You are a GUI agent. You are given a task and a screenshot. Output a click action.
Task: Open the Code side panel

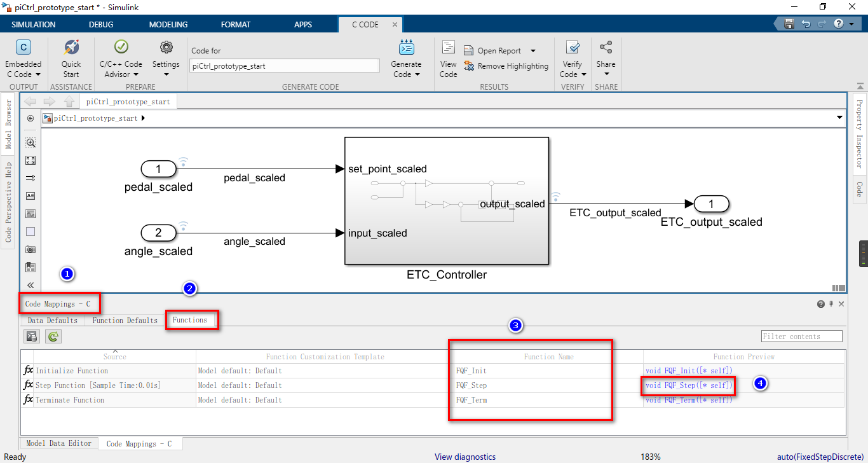[x=859, y=189]
